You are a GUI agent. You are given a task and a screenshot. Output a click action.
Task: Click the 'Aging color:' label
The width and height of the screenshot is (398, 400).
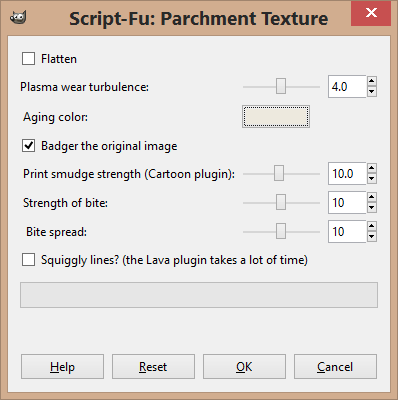[55, 117]
